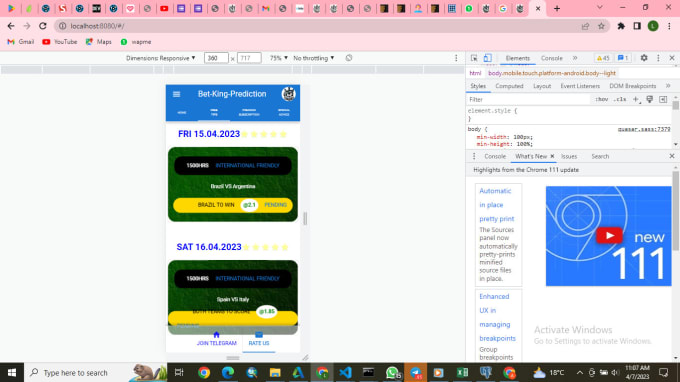Open the Event Listeners tab
680x382 pixels.
coord(580,86)
